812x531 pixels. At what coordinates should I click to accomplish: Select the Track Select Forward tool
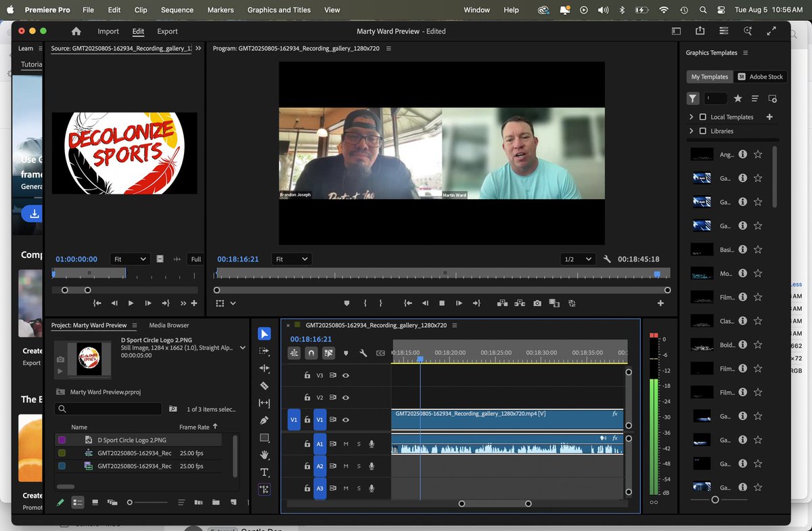(265, 351)
